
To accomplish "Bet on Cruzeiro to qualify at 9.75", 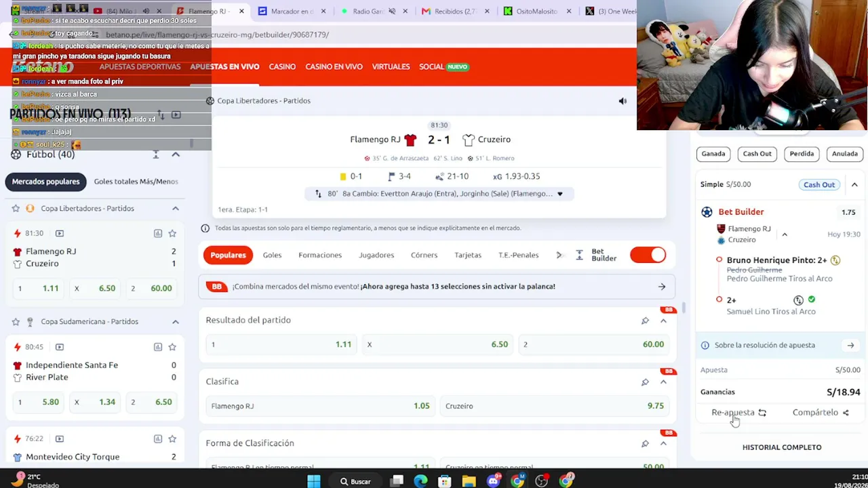I will tap(555, 406).
